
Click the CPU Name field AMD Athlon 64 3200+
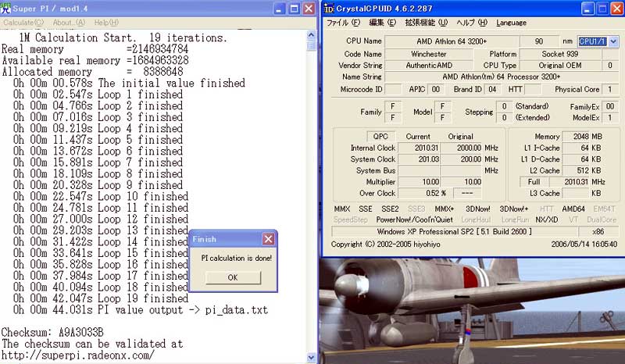[452, 41]
